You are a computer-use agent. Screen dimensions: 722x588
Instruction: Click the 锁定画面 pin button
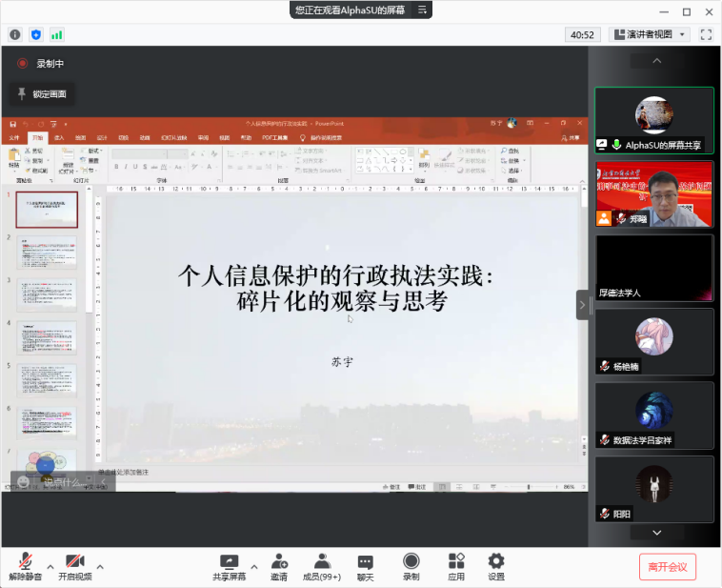(x=42, y=93)
